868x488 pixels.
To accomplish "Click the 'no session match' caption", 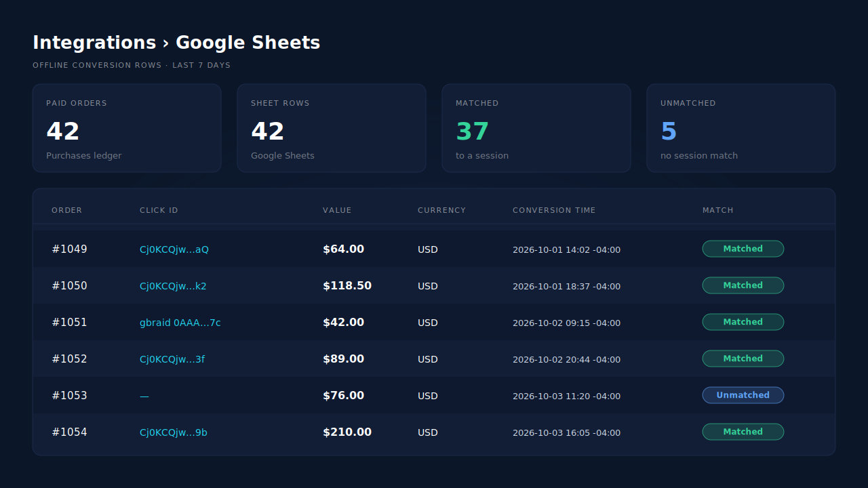I will 699,156.
